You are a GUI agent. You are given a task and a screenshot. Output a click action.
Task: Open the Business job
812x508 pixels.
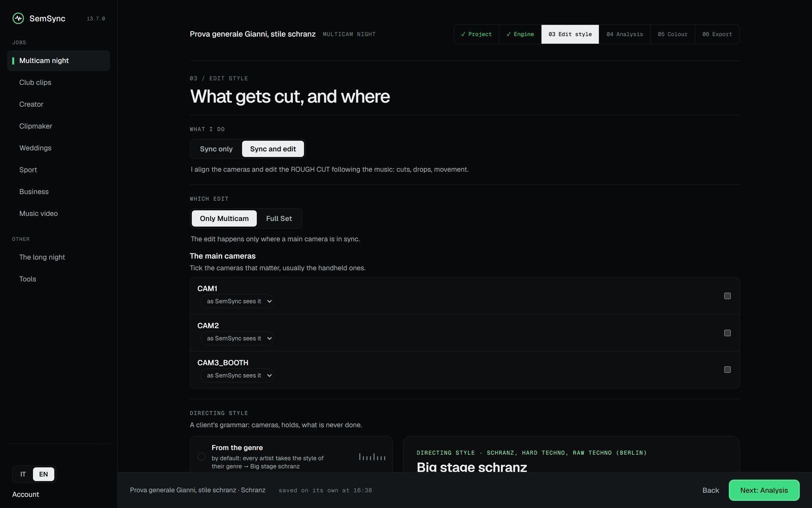tap(58, 192)
